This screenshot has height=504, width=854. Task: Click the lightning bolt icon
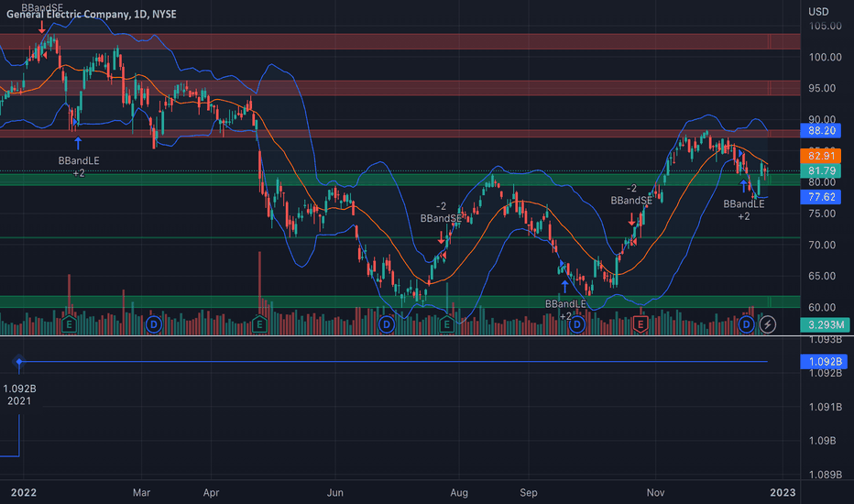point(767,324)
